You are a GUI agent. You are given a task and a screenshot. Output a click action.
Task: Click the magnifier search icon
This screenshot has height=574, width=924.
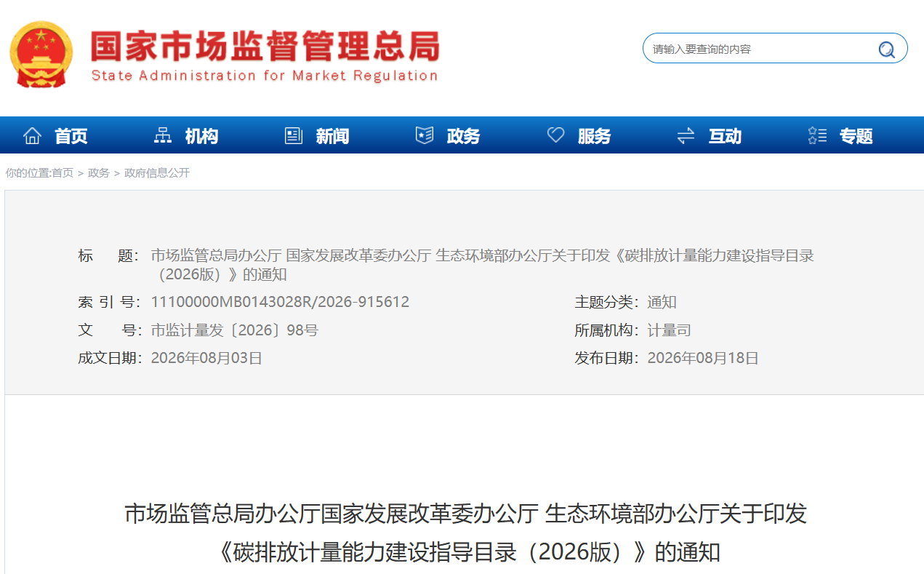point(886,49)
